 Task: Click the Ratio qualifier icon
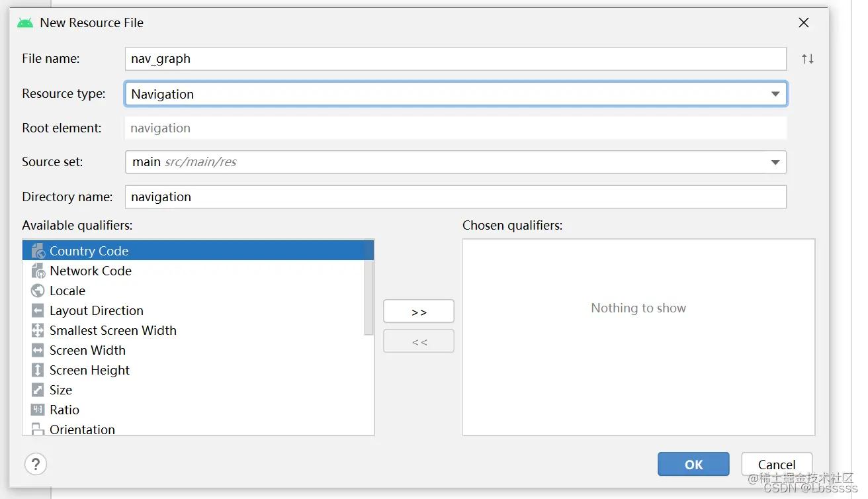[x=38, y=410]
